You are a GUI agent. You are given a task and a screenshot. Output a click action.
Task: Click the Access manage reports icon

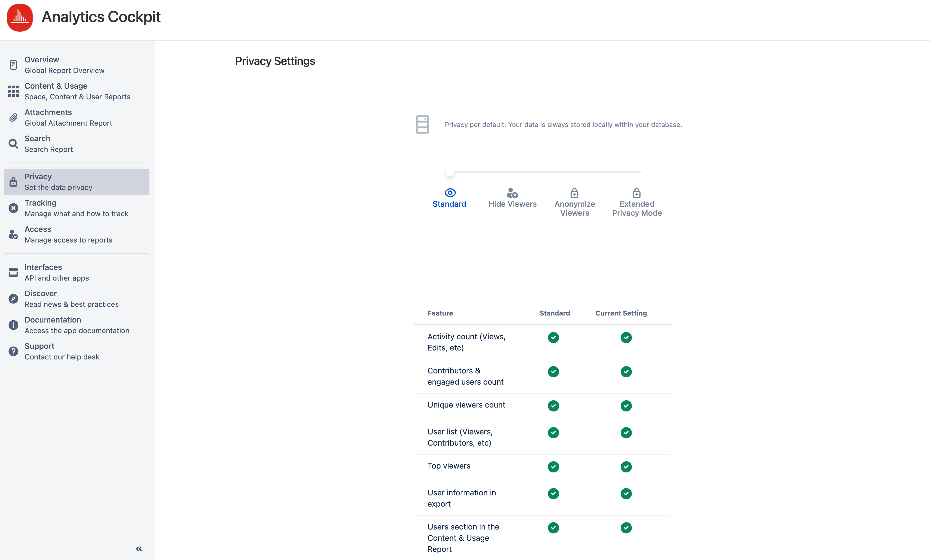pyautogui.click(x=14, y=234)
